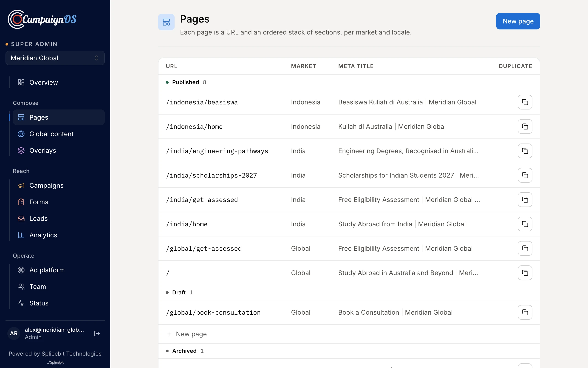Click the MARKET column header
588x368 pixels.
click(303, 66)
